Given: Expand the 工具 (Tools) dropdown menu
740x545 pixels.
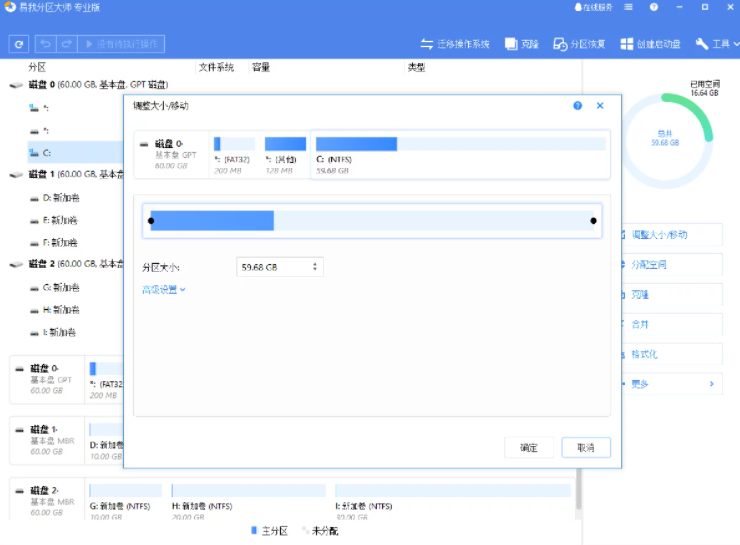Looking at the screenshot, I should pyautogui.click(x=715, y=45).
